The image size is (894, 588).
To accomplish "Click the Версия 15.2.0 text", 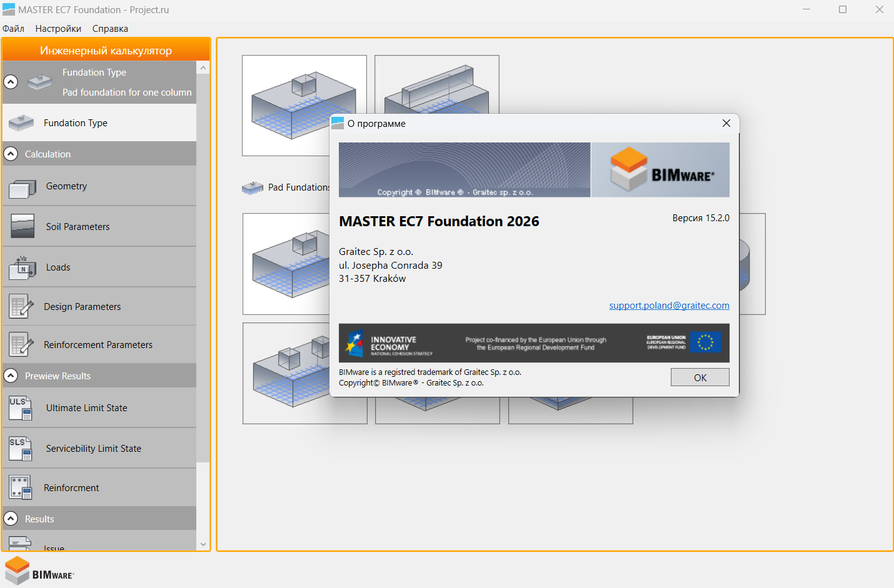I will pyautogui.click(x=701, y=218).
